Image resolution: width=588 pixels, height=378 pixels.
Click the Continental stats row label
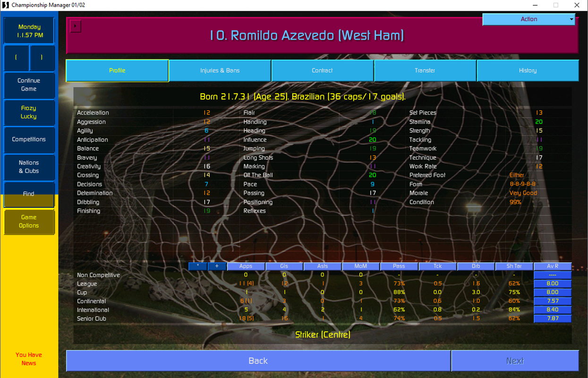[x=91, y=301]
